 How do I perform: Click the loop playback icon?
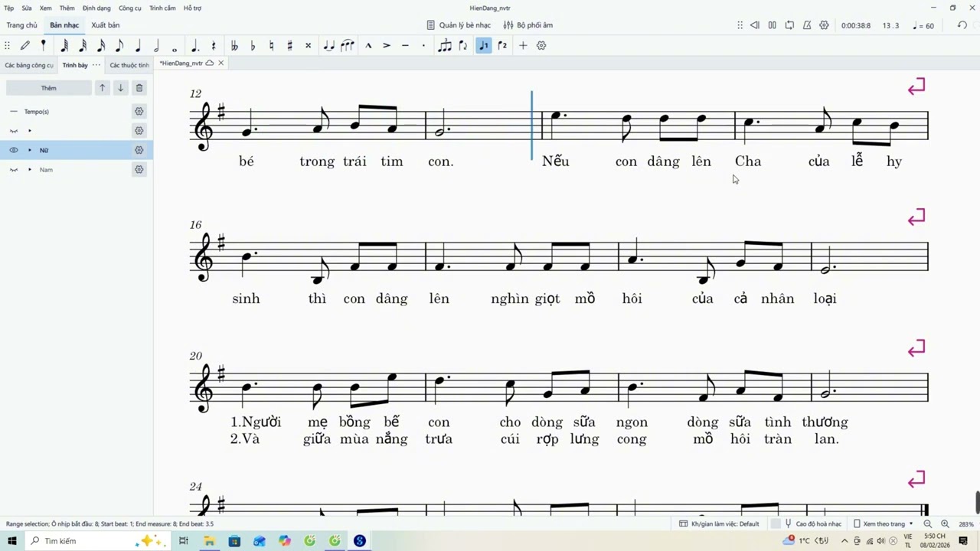point(789,25)
